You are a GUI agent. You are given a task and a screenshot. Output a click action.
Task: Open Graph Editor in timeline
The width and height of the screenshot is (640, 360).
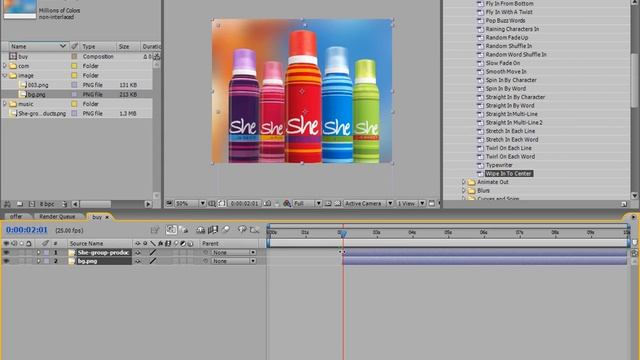click(x=254, y=230)
